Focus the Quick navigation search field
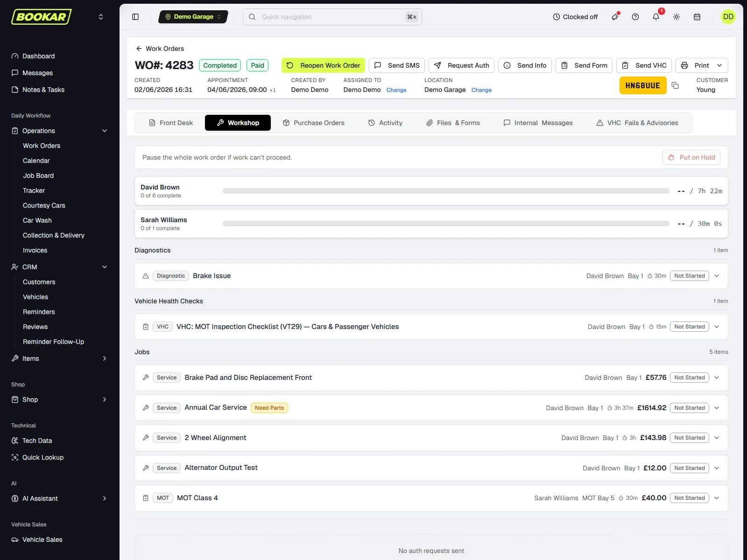Image resolution: width=747 pixels, height=560 pixels. (332, 17)
